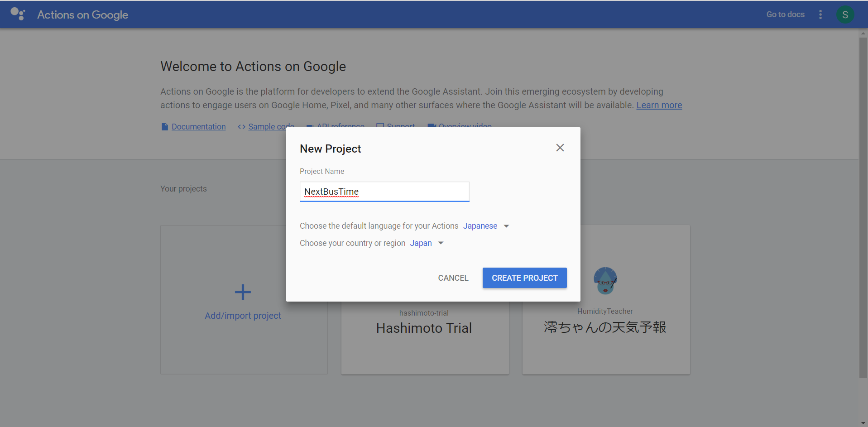
Task: Open the account avatar labeled S
Action: (845, 14)
